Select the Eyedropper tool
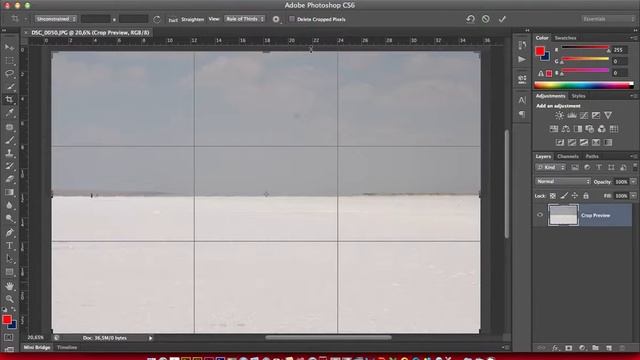The height and width of the screenshot is (360, 640). pos(9,113)
